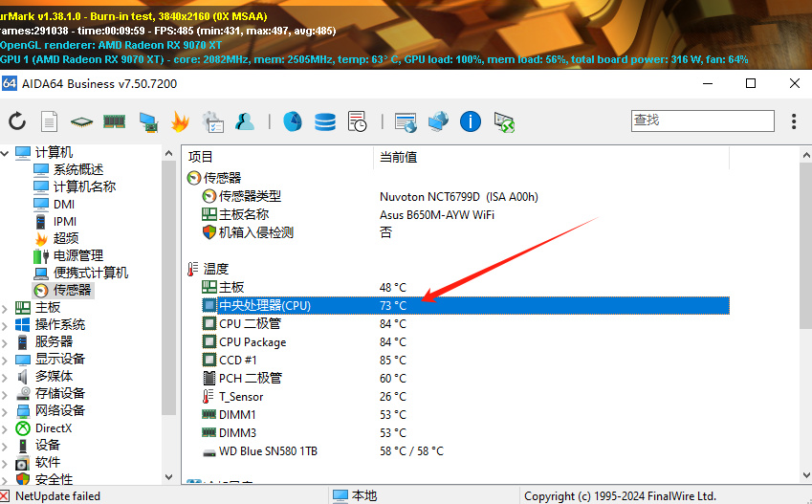Select the DIMM3 row
812x504 pixels.
[x=457, y=433]
